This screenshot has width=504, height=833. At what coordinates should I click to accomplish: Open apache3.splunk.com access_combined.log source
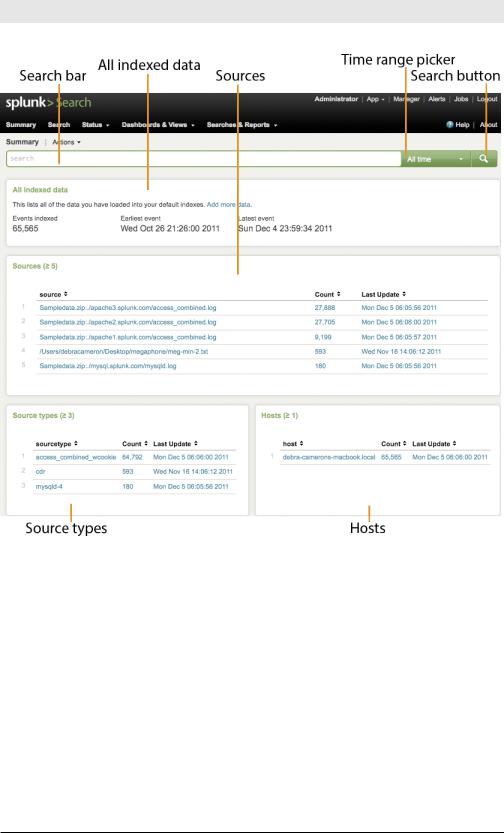(128, 308)
